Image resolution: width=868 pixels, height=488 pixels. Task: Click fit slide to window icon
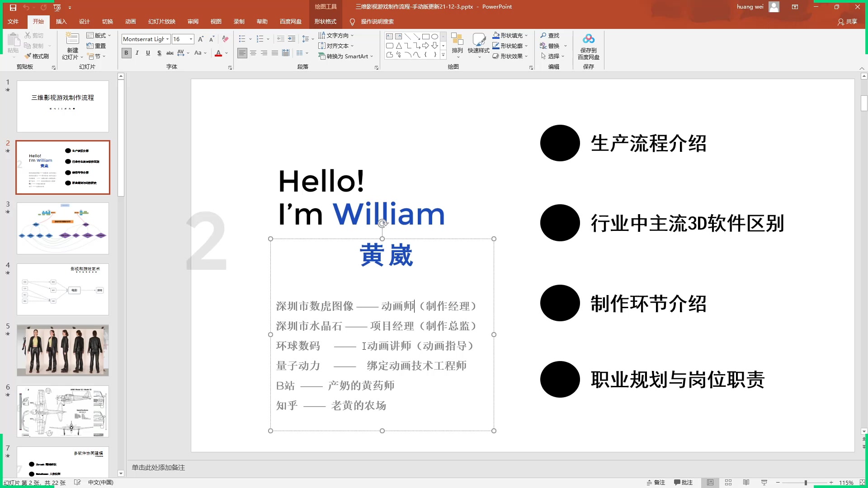tap(862, 482)
